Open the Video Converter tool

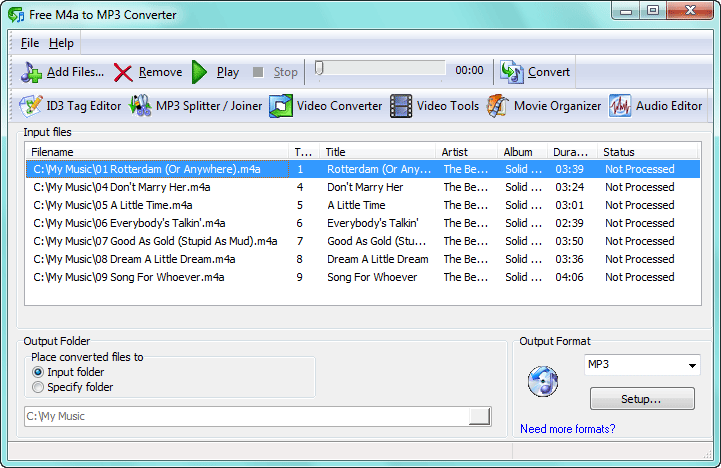(x=326, y=106)
